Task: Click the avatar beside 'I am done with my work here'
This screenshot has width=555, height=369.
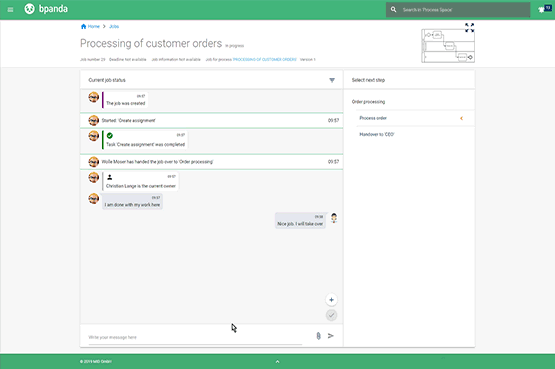Action: coord(93,199)
